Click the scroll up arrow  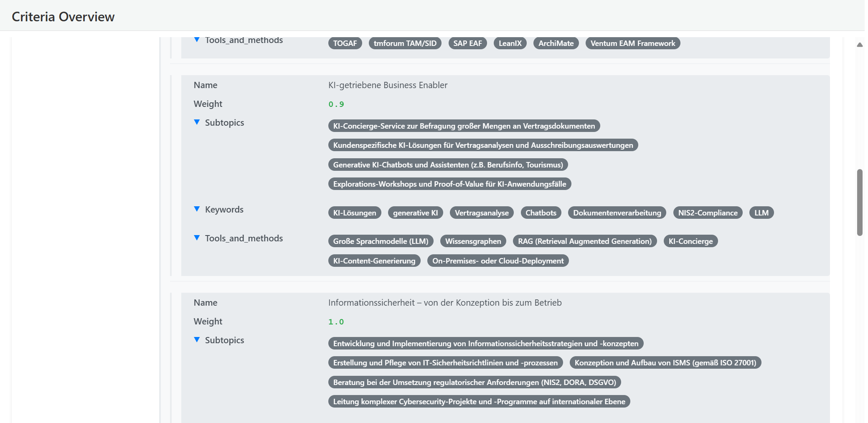tap(859, 45)
